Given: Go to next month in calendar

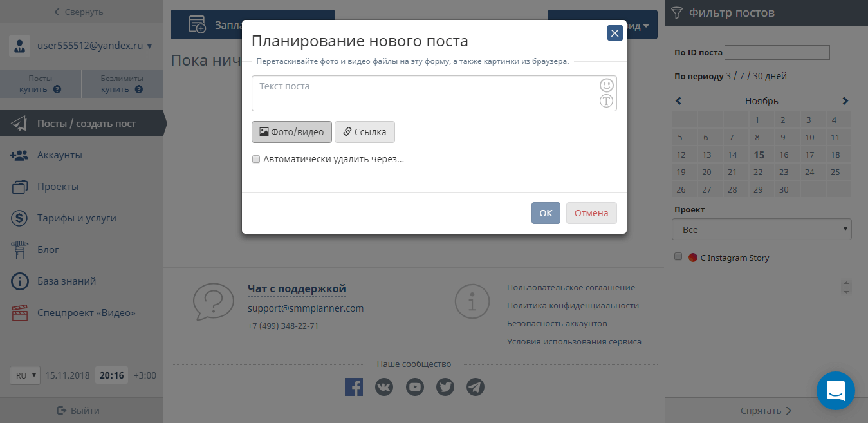Looking at the screenshot, I should tap(845, 101).
